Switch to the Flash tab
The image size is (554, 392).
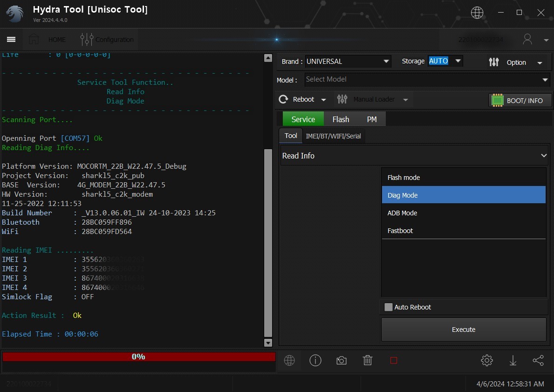(x=341, y=119)
